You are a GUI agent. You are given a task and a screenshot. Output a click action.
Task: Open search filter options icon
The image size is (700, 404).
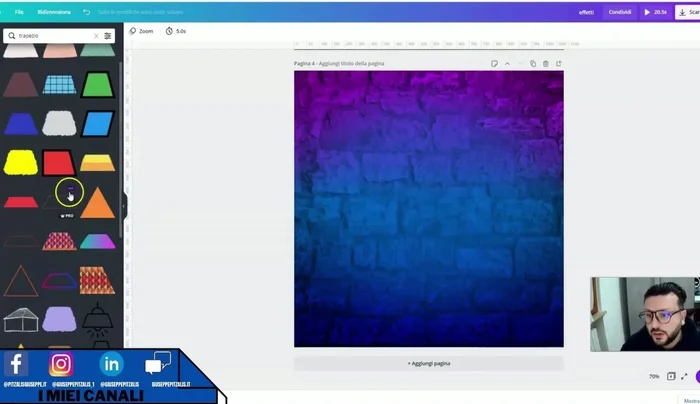click(x=108, y=35)
